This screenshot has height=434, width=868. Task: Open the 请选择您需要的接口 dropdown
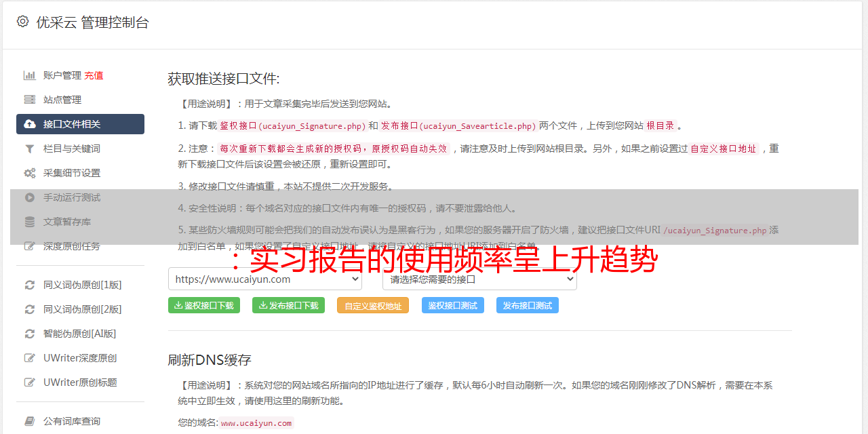tap(480, 279)
